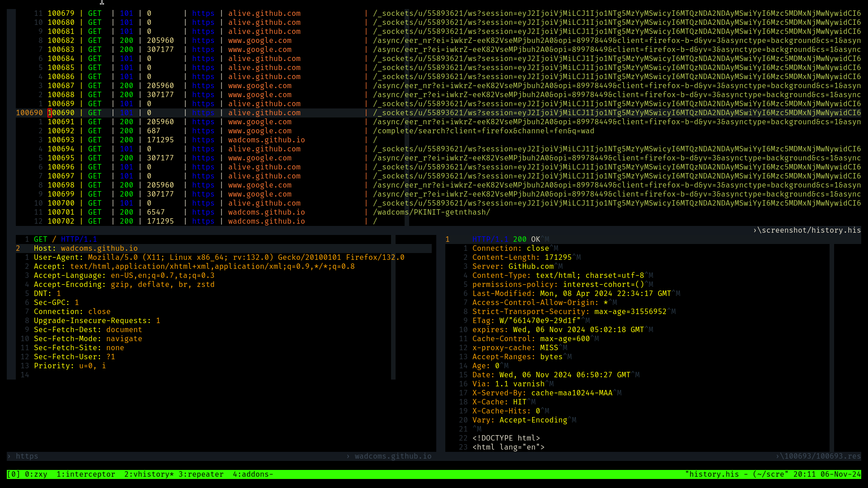Click the GET / HTTP/1.1 request line
The image size is (868, 488).
coord(66,239)
